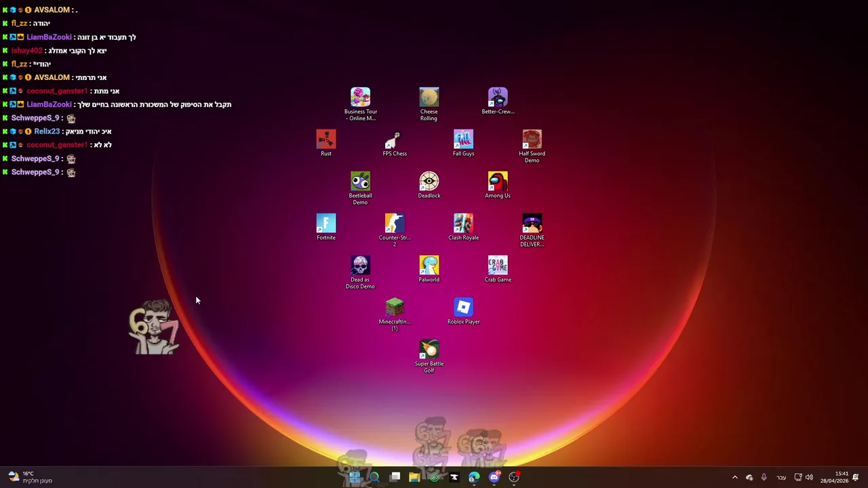Open Business Tour Online desktop shortcut
The width and height of the screenshot is (868, 488).
[x=360, y=104]
